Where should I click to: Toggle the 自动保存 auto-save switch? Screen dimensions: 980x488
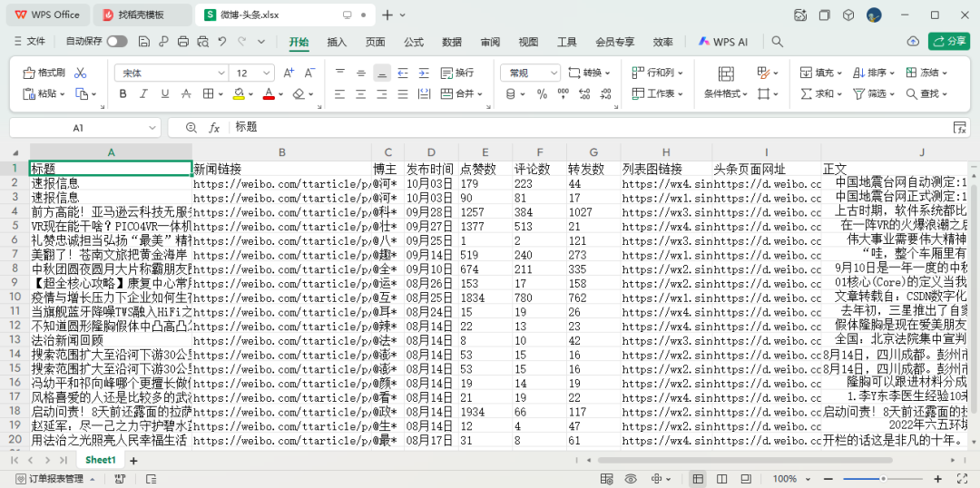click(117, 42)
